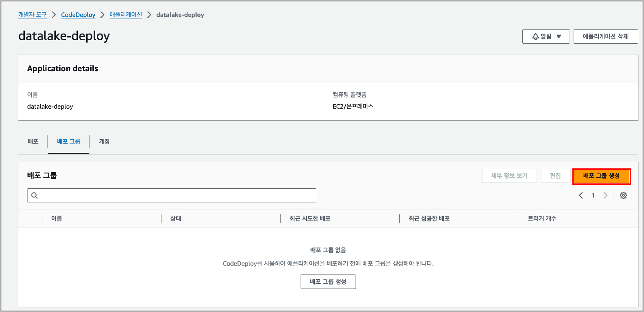This screenshot has height=312, width=644.
Task: Navigate to the CodeDeploy breadcrumb link
Action: pyautogui.click(x=78, y=15)
